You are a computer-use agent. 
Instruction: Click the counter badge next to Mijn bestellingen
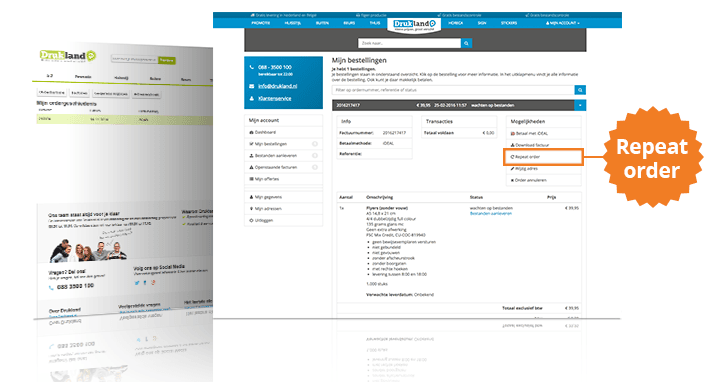pyautogui.click(x=315, y=144)
